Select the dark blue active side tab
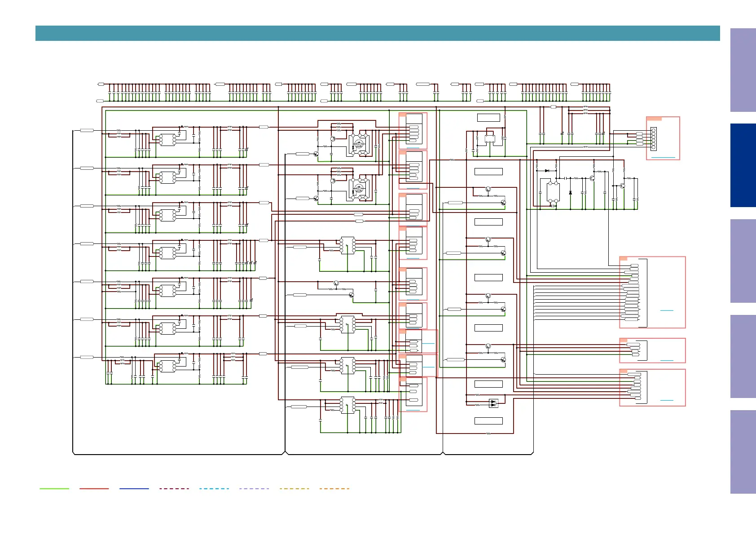 743,165
